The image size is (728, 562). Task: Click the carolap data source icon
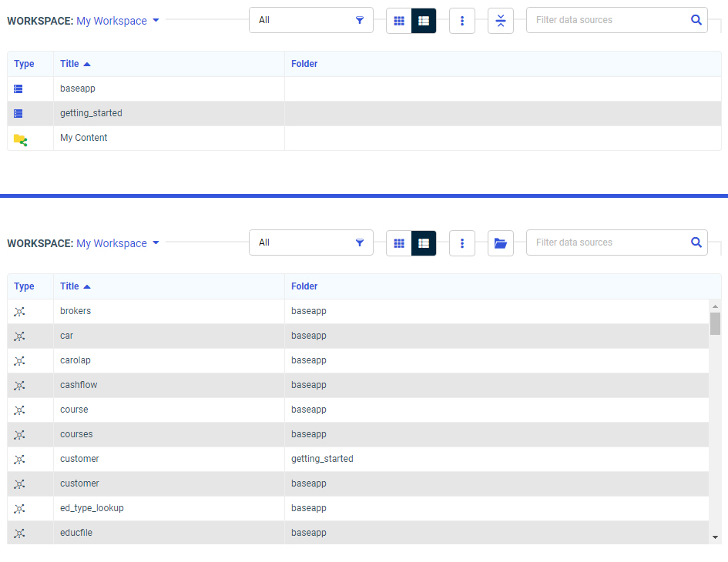point(19,361)
